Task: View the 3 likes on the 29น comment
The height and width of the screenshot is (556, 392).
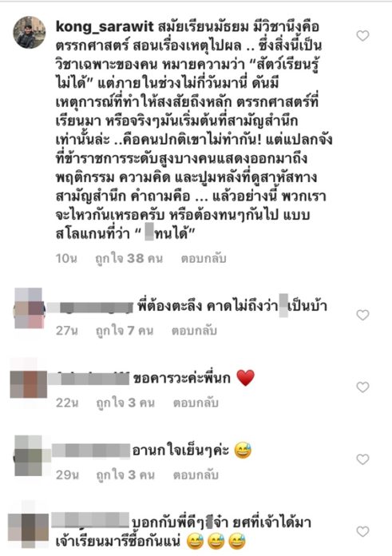Action: (125, 475)
